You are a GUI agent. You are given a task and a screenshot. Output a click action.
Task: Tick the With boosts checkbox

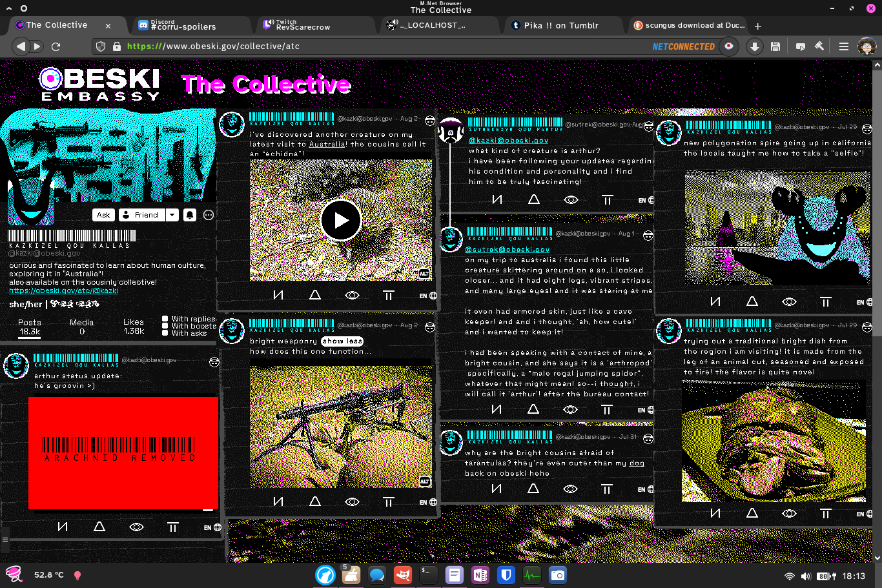pyautogui.click(x=165, y=326)
